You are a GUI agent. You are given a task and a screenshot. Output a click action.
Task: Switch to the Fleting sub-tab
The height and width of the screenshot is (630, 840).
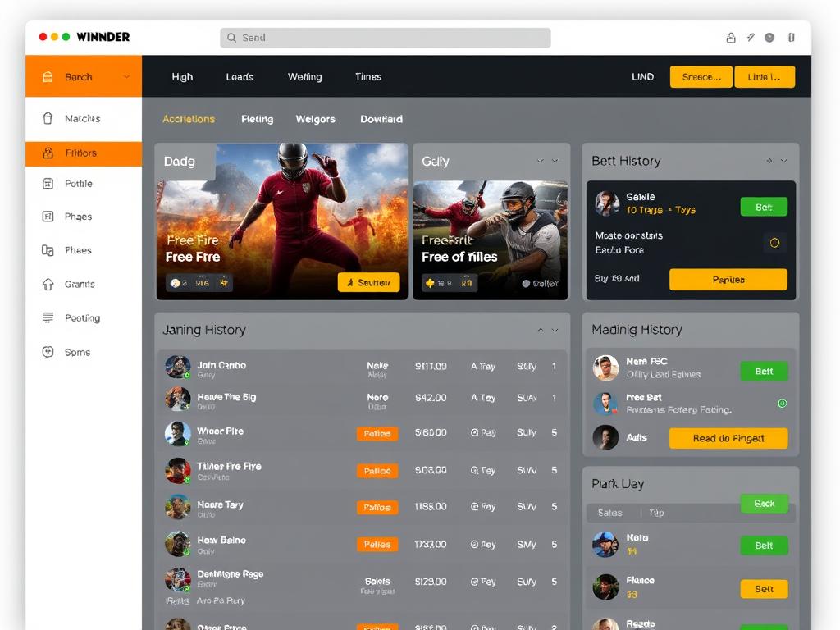[257, 119]
